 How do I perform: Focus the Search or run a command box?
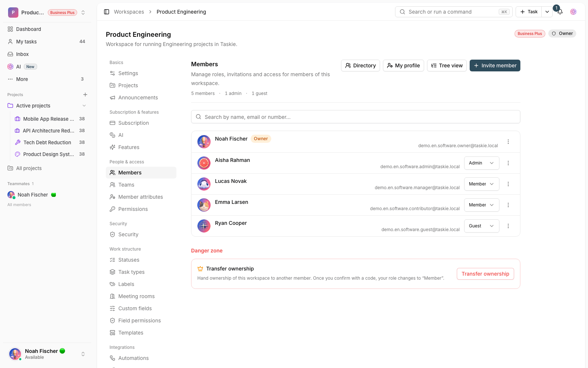(x=453, y=12)
